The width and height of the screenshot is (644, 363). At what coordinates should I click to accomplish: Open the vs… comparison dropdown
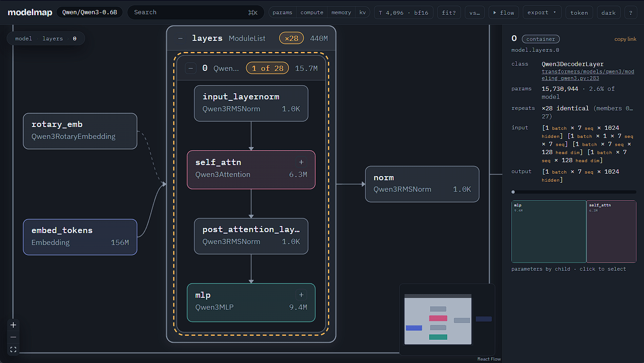click(474, 13)
